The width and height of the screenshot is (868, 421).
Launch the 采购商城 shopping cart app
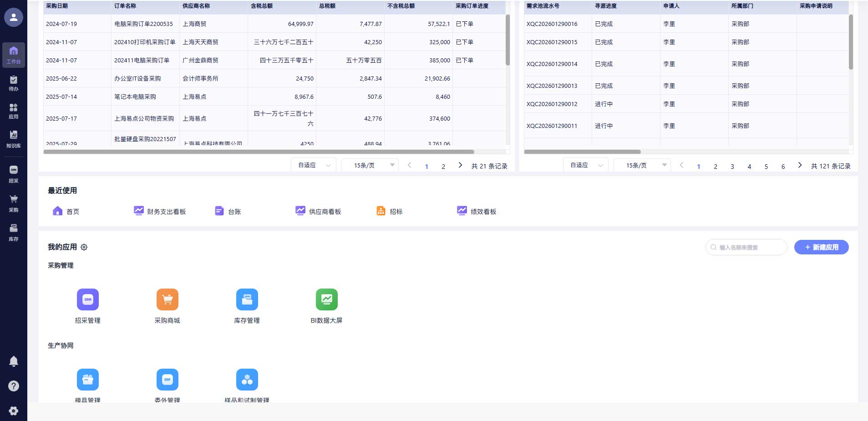pyautogui.click(x=167, y=299)
